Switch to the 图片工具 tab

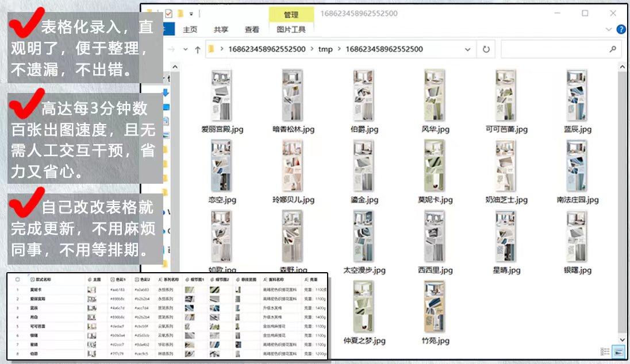(291, 30)
